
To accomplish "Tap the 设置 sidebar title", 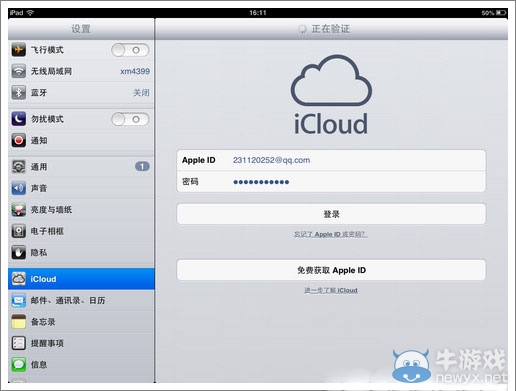I will coord(81,29).
